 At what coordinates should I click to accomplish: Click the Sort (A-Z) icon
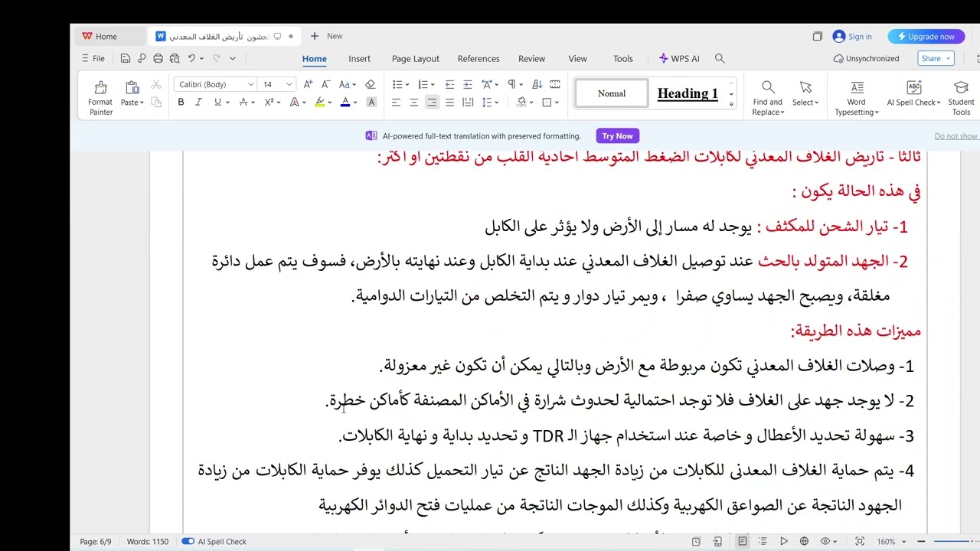(537, 84)
